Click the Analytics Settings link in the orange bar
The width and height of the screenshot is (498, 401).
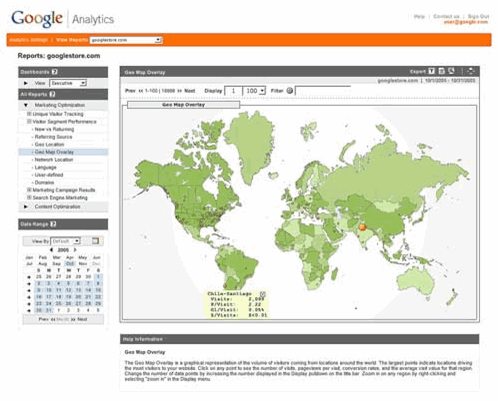pos(28,40)
